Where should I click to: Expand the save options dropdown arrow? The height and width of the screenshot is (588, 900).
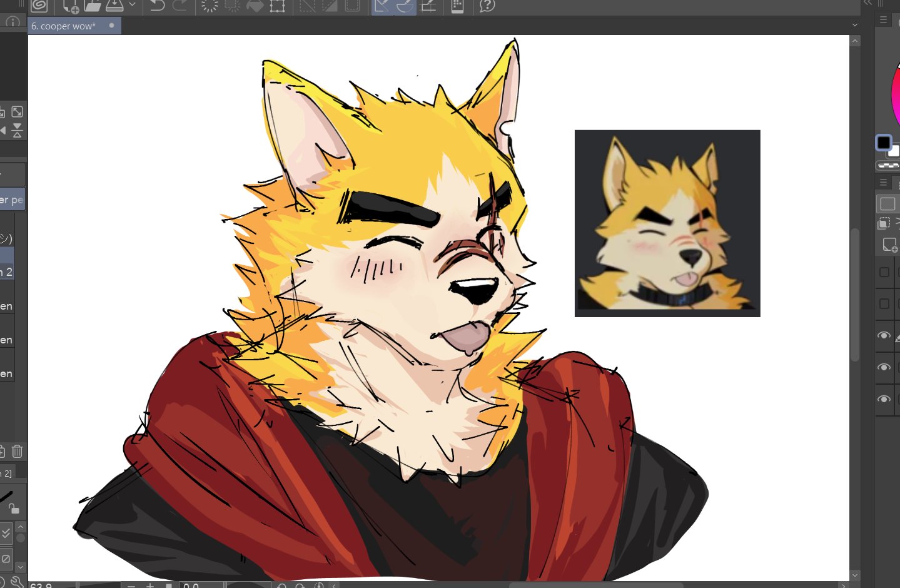(132, 5)
